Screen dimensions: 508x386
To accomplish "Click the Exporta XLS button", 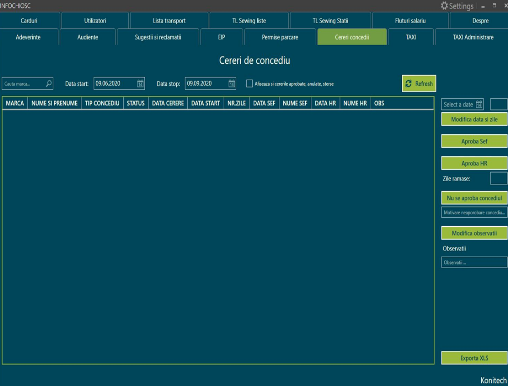I will coord(474,358).
